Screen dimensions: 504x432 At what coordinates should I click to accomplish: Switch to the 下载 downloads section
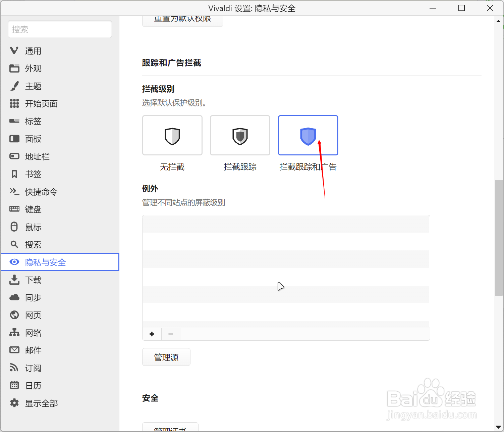click(33, 280)
